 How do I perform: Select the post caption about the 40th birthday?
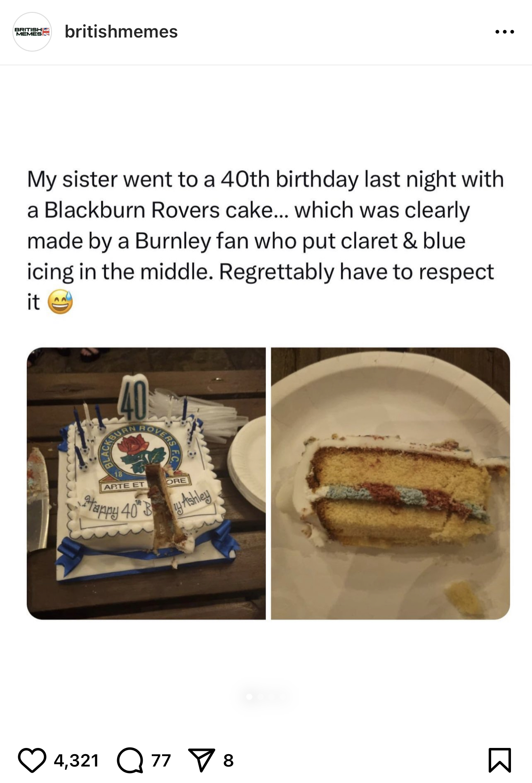pos(266,241)
